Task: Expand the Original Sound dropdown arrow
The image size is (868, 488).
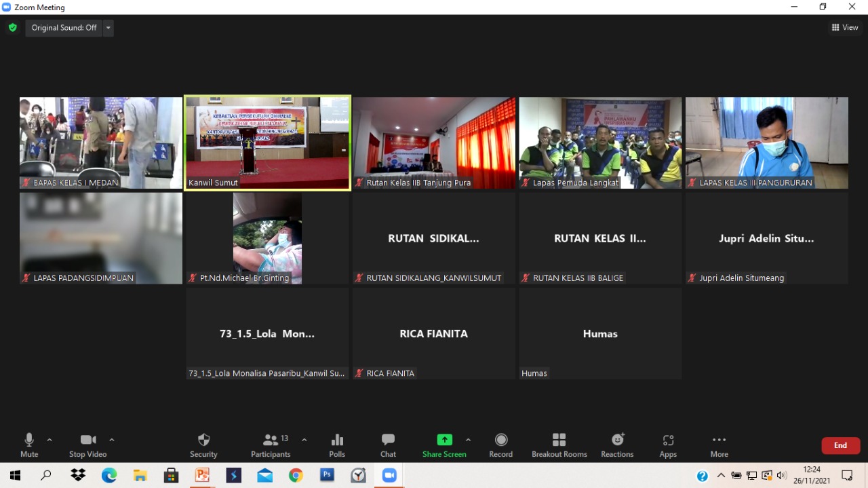Action: 108,28
